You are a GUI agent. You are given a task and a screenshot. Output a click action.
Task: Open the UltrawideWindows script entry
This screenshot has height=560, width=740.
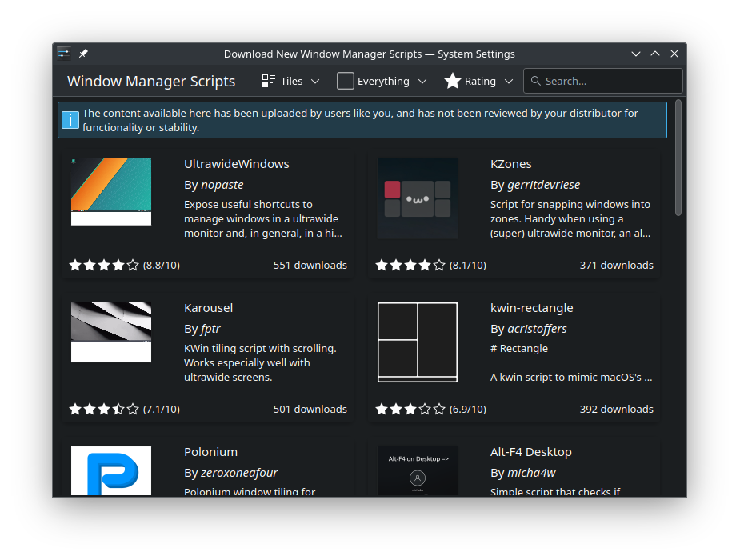tap(237, 163)
